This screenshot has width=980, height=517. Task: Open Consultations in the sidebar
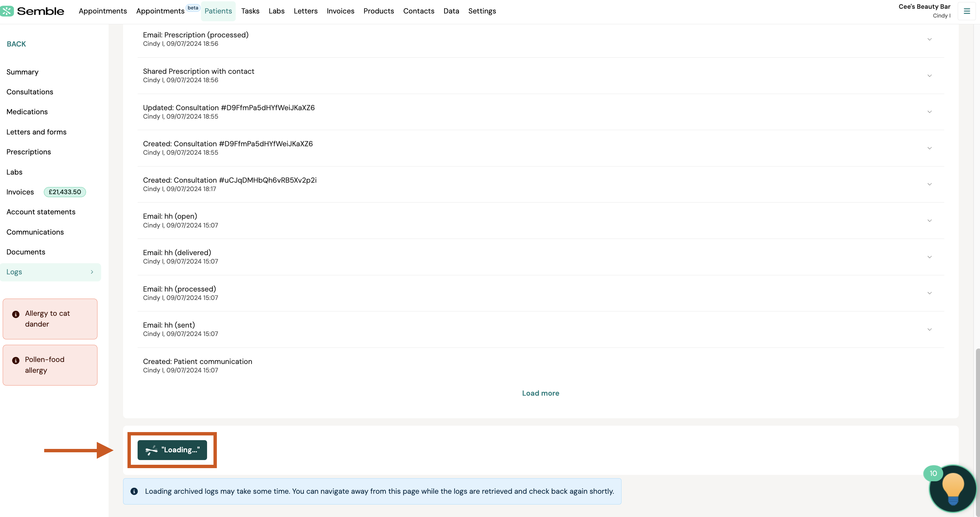(30, 92)
